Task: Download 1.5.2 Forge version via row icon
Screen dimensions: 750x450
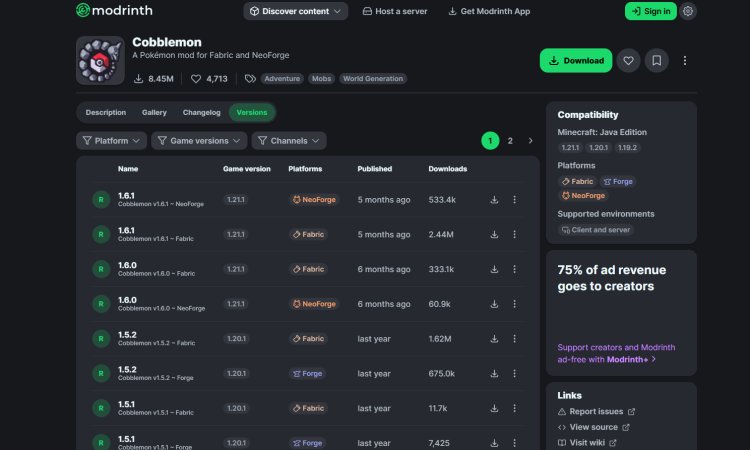Action: click(494, 373)
